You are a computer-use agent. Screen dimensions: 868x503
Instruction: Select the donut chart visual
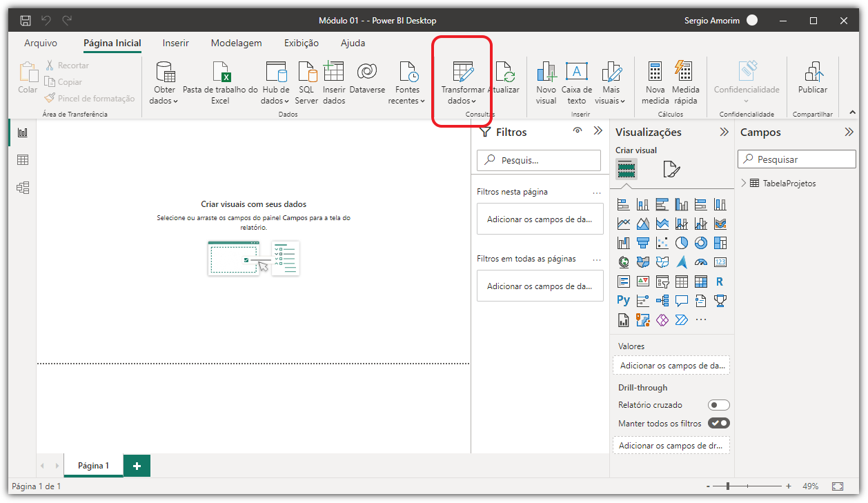point(701,243)
